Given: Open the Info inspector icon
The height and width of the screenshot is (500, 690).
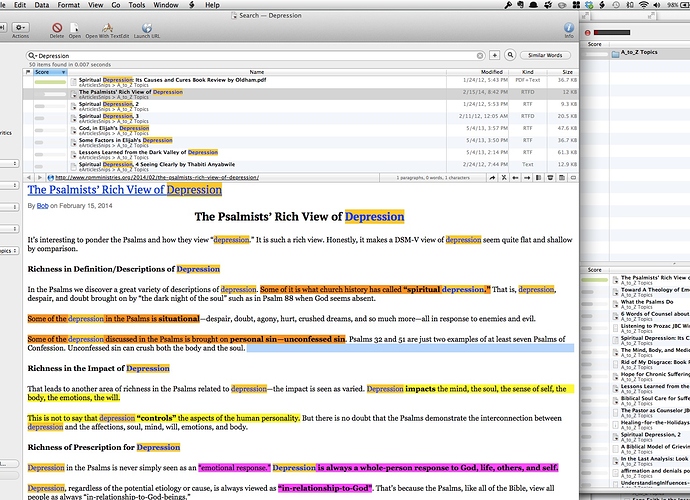Looking at the screenshot, I should coord(568,27).
